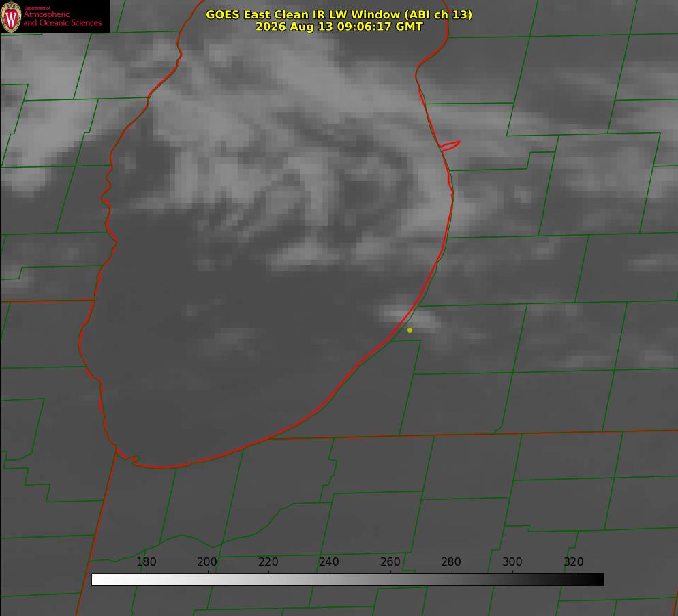This screenshot has width=678, height=616.
Task: Click the 240 colorbar tick label
Action: coord(329,561)
